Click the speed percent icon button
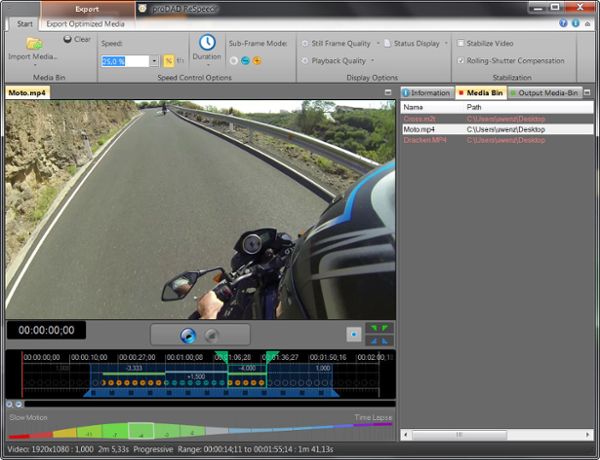This screenshot has height=460, width=600. coord(168,61)
